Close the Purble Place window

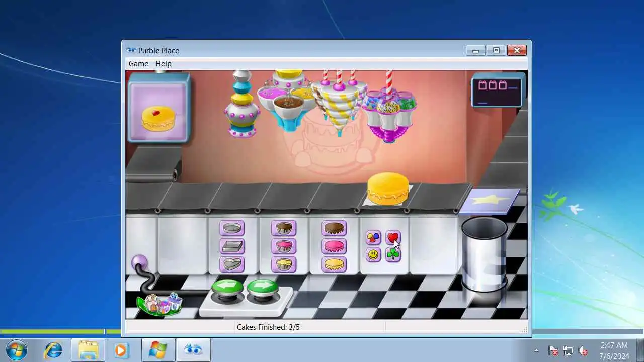click(x=517, y=50)
